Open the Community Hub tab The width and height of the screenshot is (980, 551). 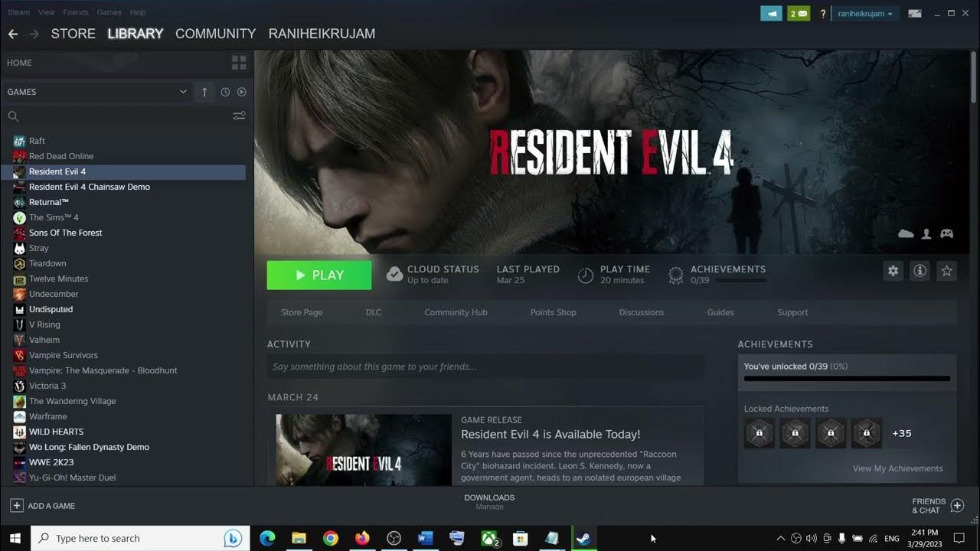[x=456, y=312]
